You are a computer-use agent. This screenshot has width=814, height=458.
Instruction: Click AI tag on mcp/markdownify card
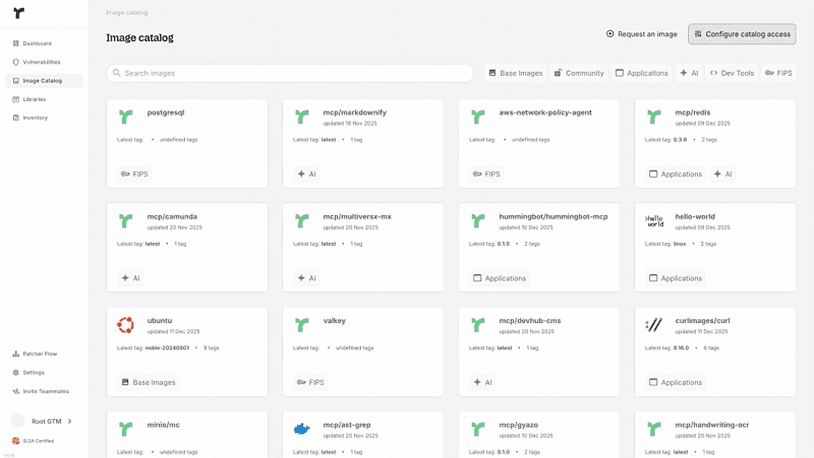(x=307, y=174)
